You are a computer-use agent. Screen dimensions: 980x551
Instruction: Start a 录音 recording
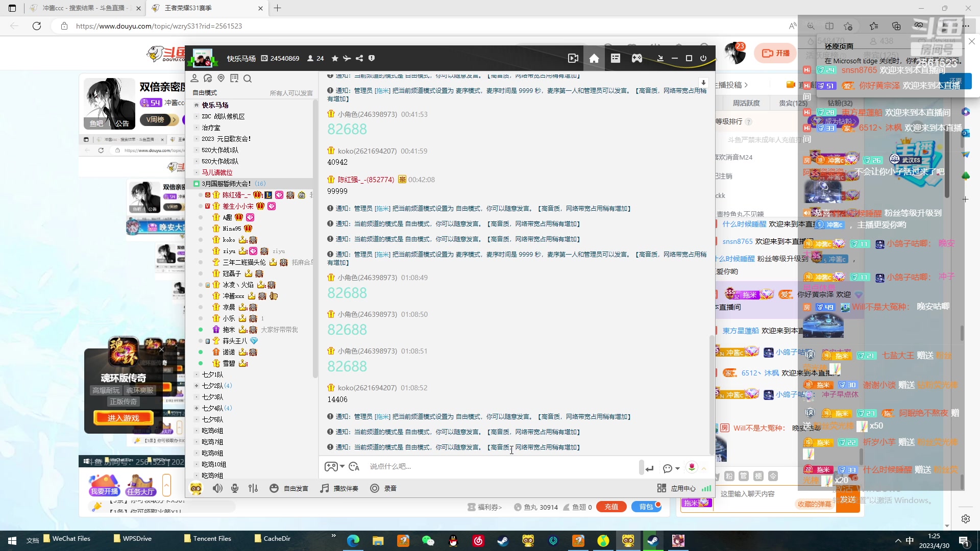pyautogui.click(x=383, y=488)
